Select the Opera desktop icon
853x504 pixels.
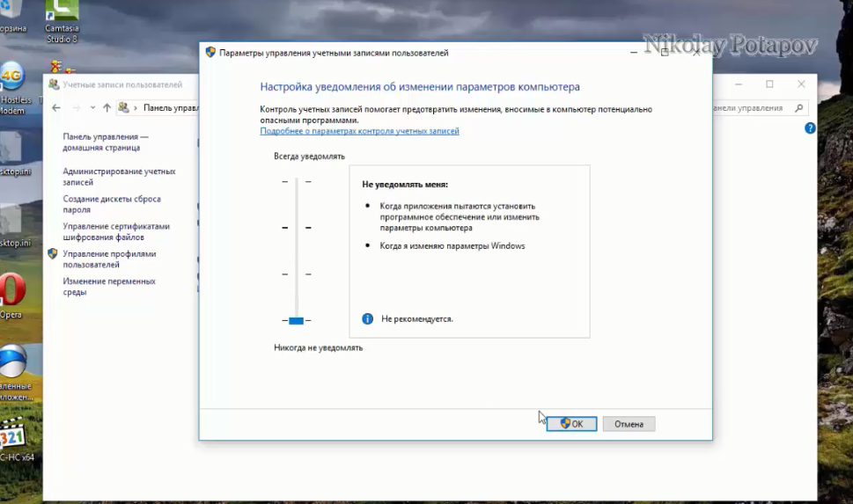coord(12,296)
